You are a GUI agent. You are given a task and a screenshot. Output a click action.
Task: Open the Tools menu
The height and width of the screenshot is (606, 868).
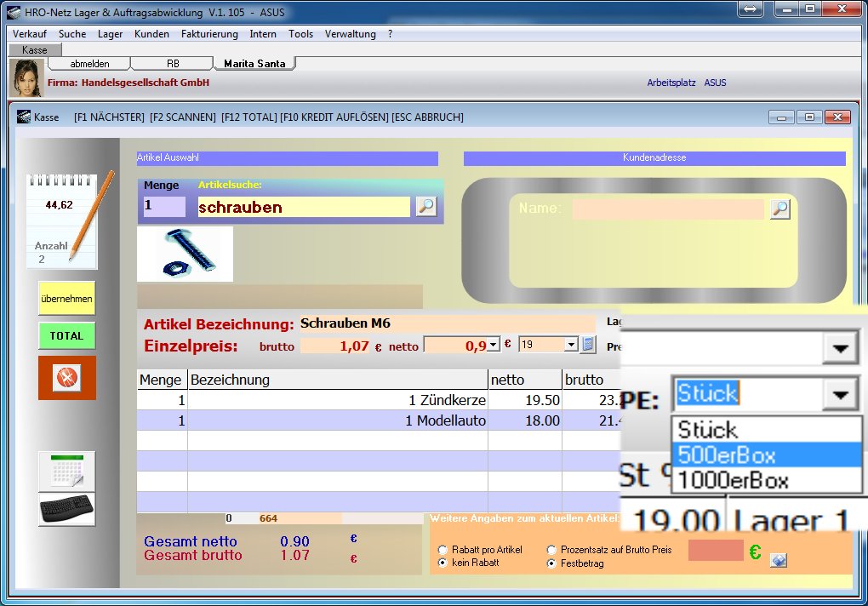pyautogui.click(x=300, y=34)
